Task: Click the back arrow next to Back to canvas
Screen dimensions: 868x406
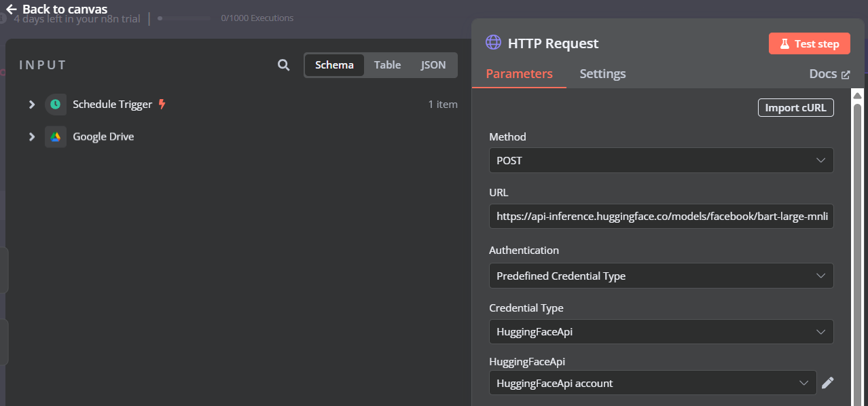Action: (x=10, y=9)
